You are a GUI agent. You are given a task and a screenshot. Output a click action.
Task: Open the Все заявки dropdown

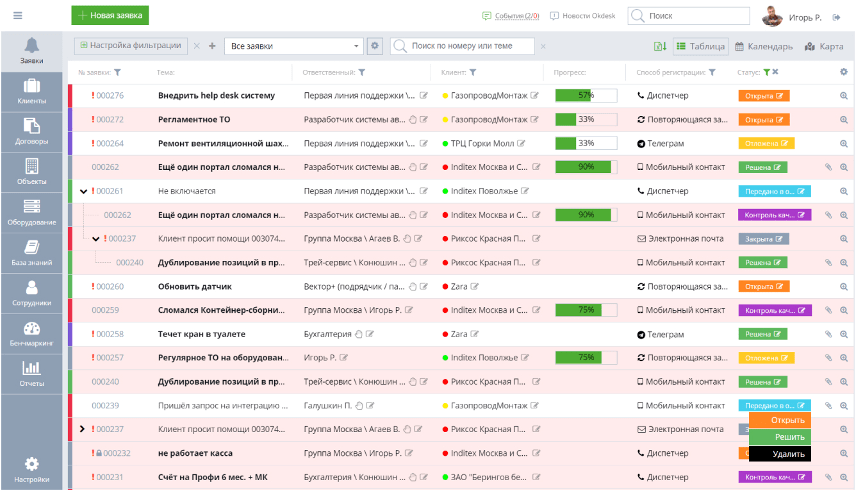(x=294, y=46)
